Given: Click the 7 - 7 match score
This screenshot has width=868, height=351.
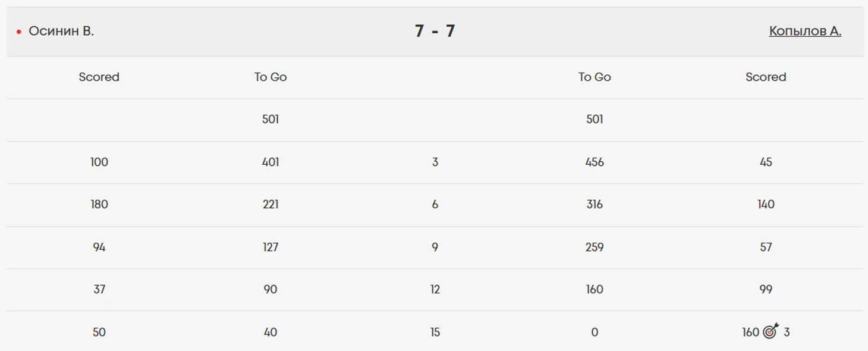Looking at the screenshot, I should click(x=435, y=31).
